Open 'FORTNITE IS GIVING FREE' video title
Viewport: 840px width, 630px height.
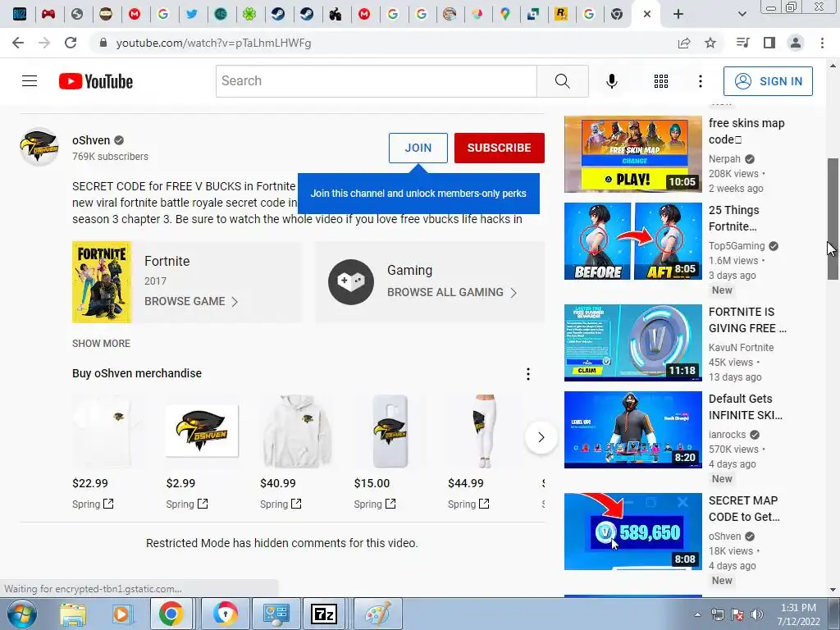[x=747, y=320]
